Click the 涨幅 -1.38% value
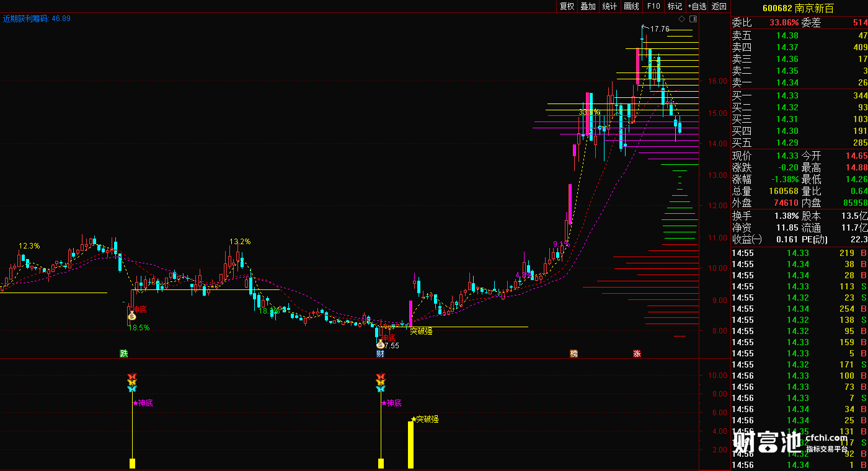 (x=784, y=180)
